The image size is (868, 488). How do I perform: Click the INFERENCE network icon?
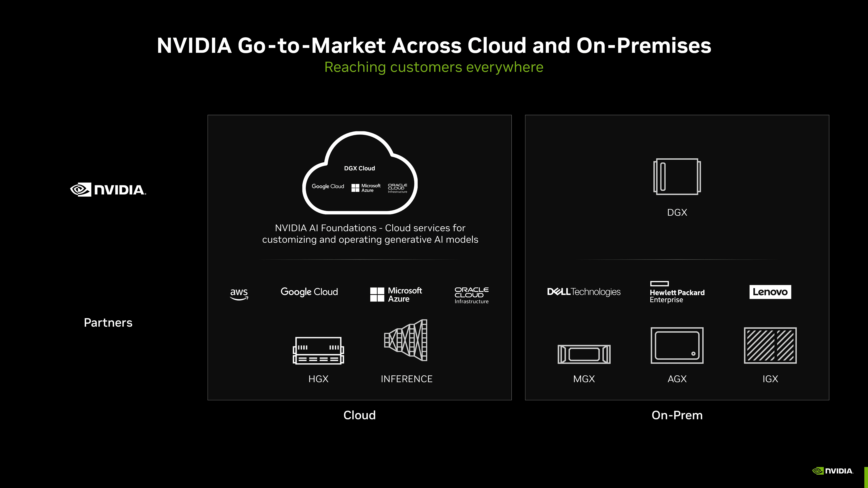tap(406, 340)
